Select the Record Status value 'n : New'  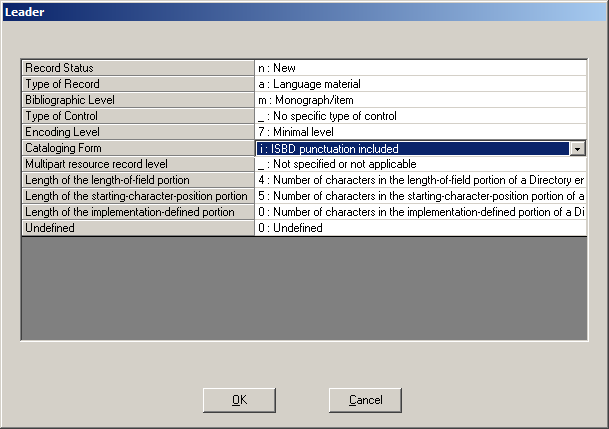point(420,68)
